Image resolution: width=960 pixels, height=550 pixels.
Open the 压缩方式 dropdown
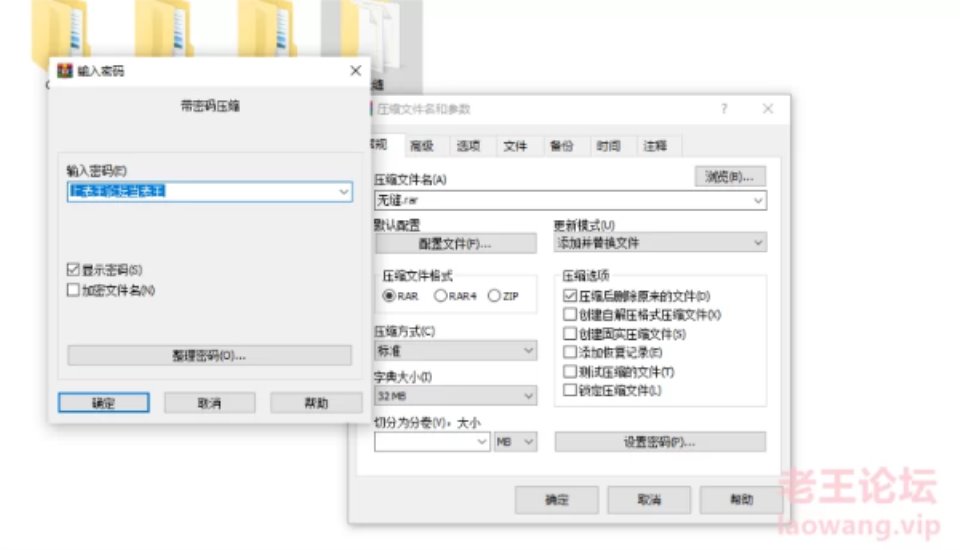[x=456, y=351]
